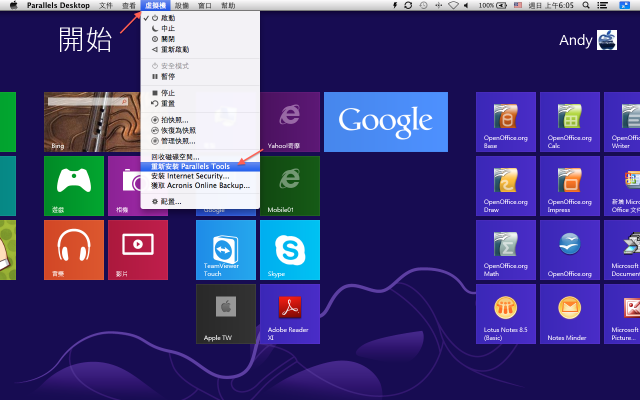
Task: Open the Parallels Desktop application menu
Action: (58, 5)
